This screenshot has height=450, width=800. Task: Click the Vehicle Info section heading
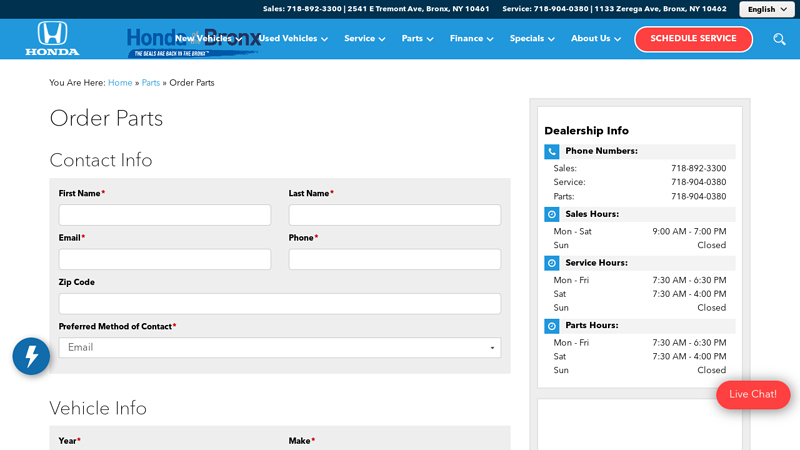coord(98,408)
